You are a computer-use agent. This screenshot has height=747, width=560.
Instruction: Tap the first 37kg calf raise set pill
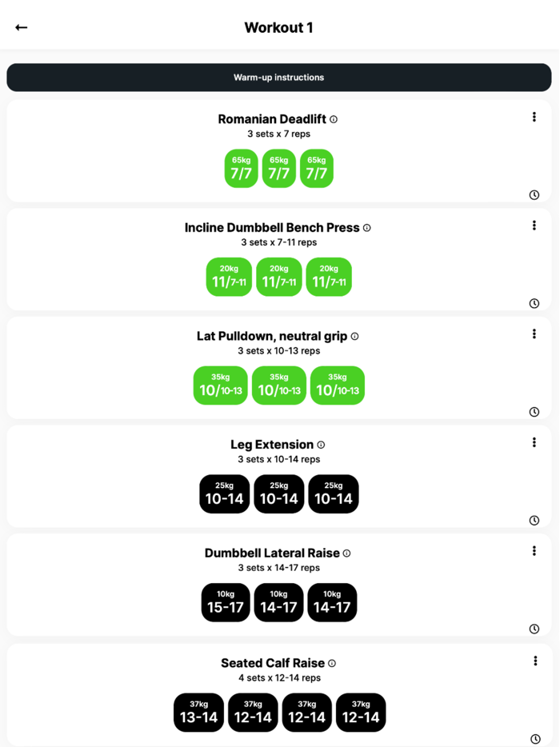click(198, 713)
